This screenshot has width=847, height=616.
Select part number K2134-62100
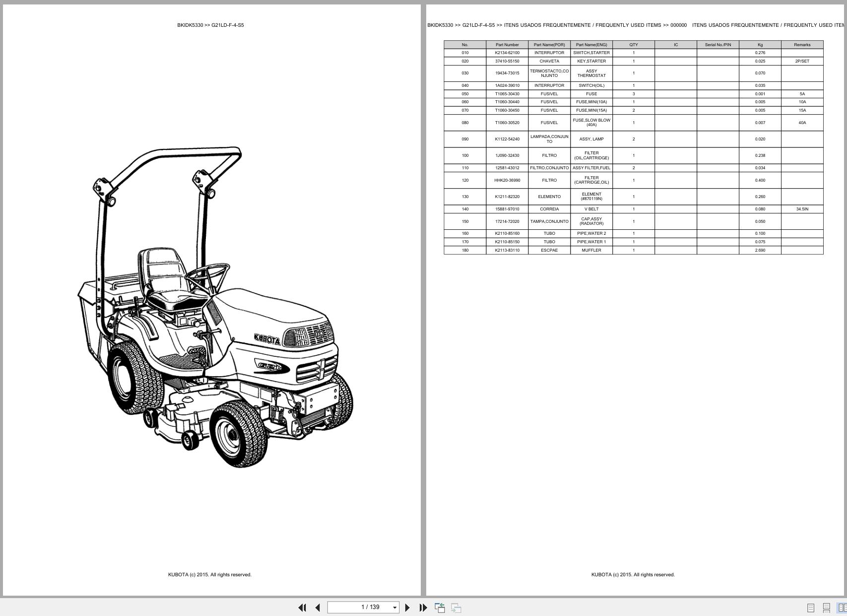(x=507, y=53)
